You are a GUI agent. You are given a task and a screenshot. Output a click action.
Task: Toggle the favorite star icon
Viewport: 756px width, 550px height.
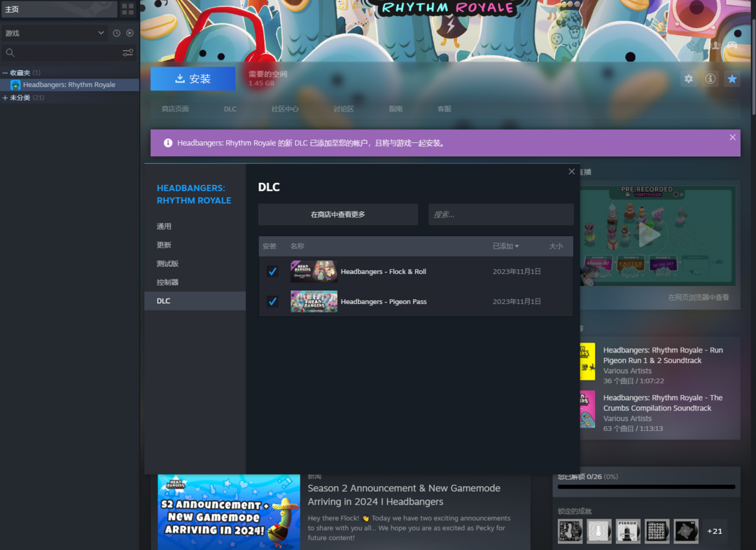pos(732,78)
